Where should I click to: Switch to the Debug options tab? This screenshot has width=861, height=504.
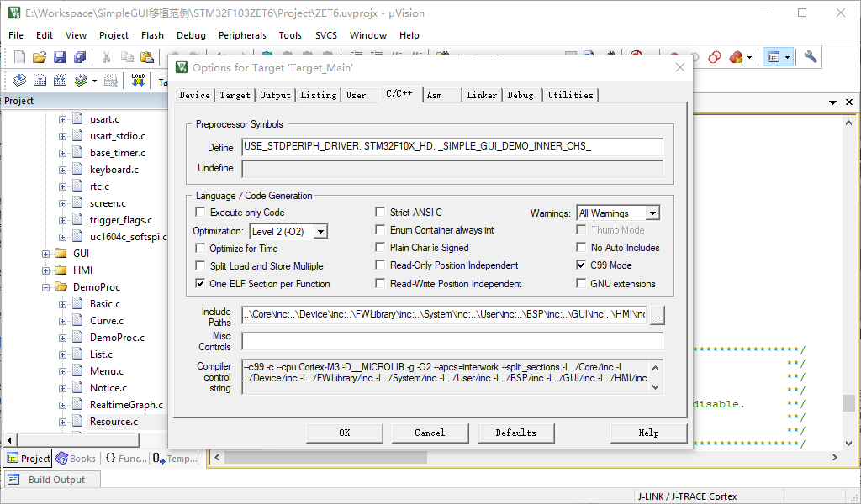(x=520, y=95)
